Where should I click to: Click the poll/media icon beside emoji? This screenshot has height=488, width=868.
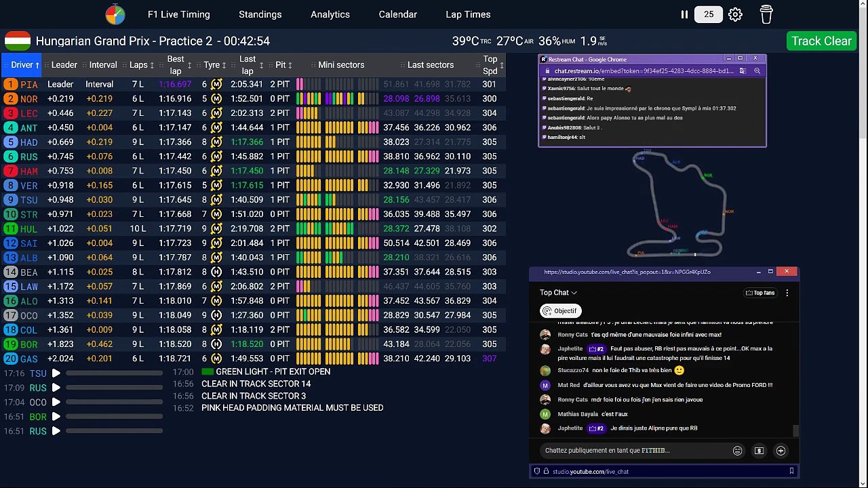[759, 451]
